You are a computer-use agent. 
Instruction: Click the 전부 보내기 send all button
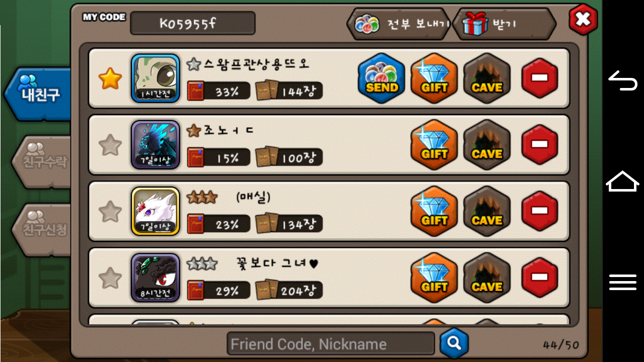click(x=398, y=24)
